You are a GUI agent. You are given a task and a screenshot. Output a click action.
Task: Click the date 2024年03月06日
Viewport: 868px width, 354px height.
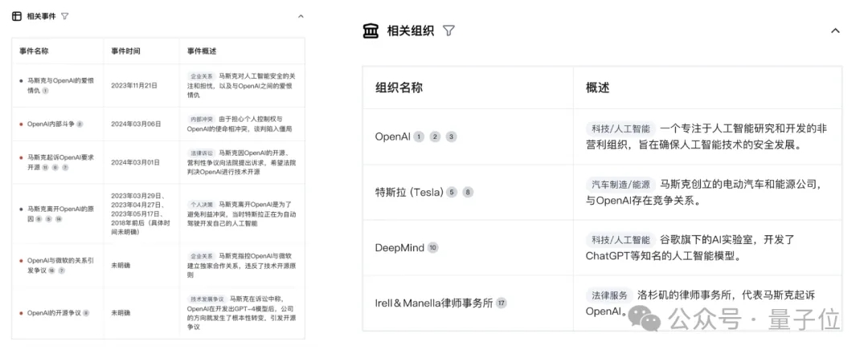tap(136, 124)
